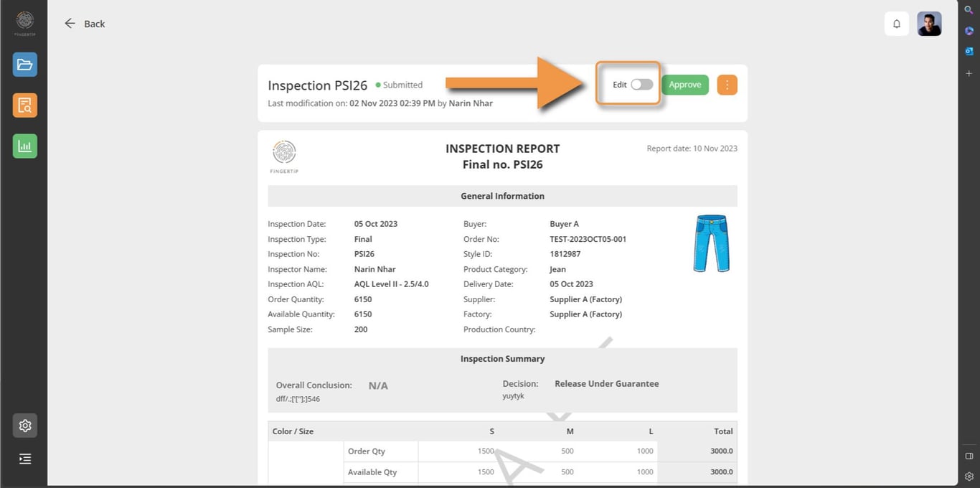Click General Information section header
Screen dimensions: 980x488
coord(502,196)
